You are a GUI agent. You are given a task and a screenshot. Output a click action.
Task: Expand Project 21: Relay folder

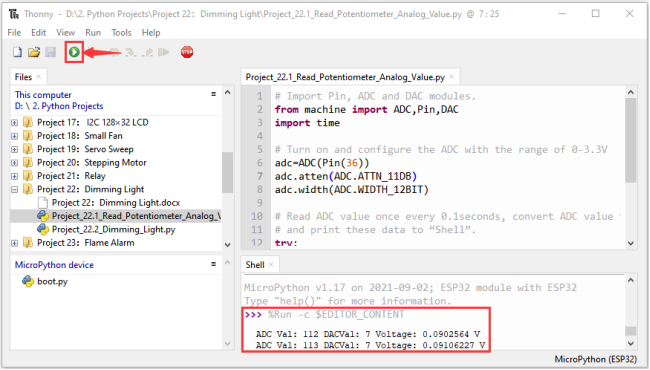pos(15,176)
